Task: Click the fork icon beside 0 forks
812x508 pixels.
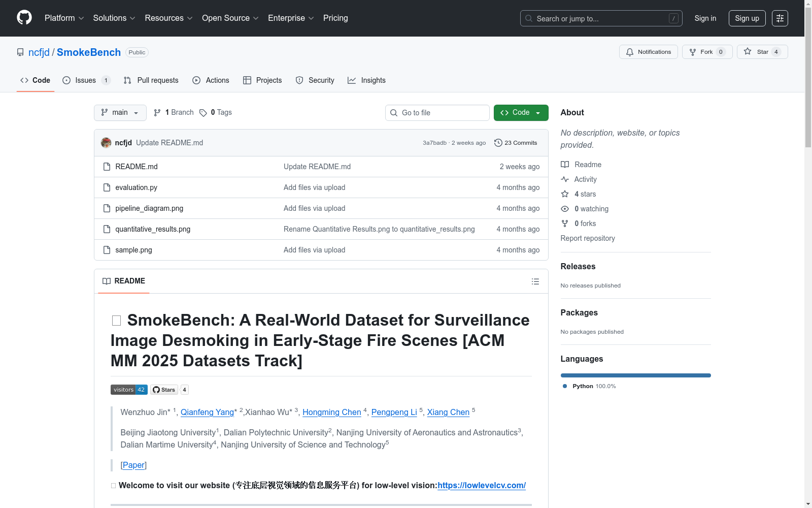Action: 565,224
